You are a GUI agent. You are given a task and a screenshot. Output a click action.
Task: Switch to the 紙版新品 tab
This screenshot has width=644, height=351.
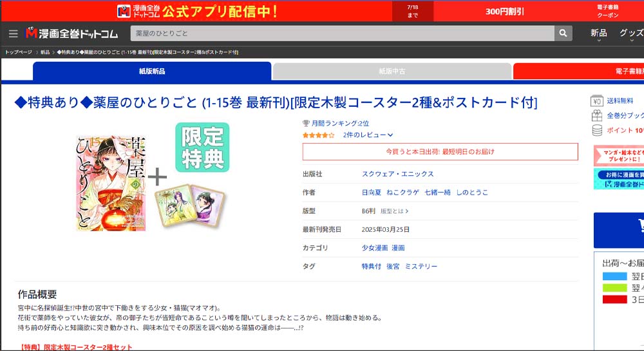pos(152,71)
